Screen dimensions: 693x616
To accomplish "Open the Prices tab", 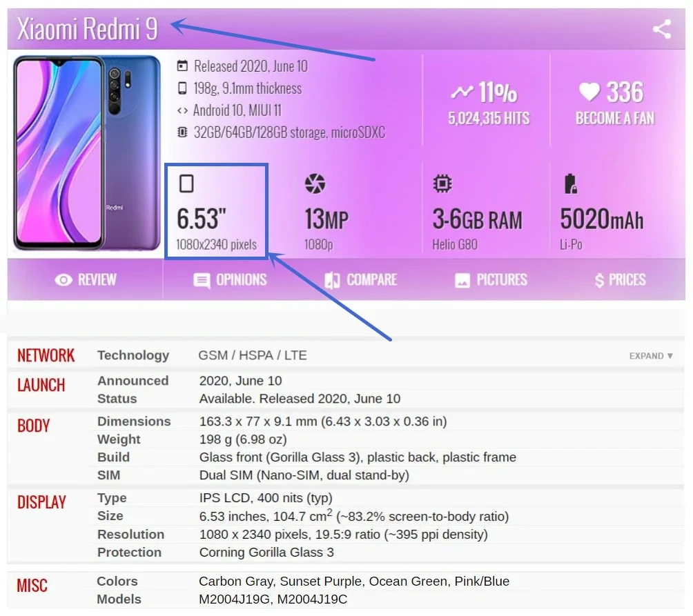I will coord(621,280).
